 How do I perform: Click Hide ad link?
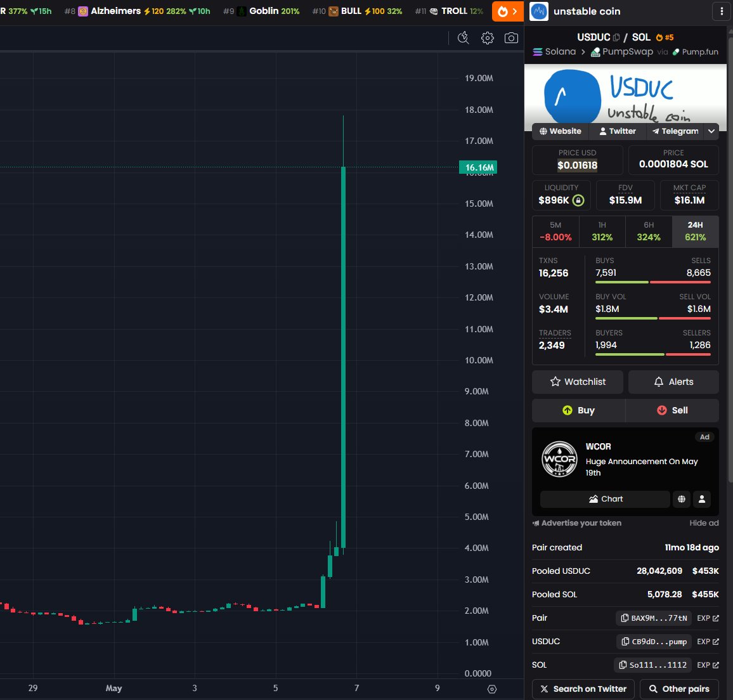(x=704, y=523)
